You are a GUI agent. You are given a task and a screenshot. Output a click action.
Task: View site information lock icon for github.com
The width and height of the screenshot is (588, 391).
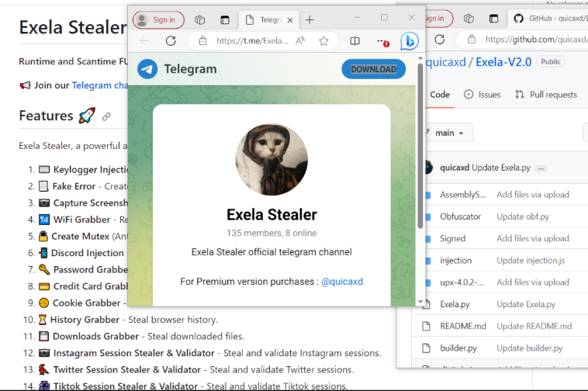coord(472,39)
